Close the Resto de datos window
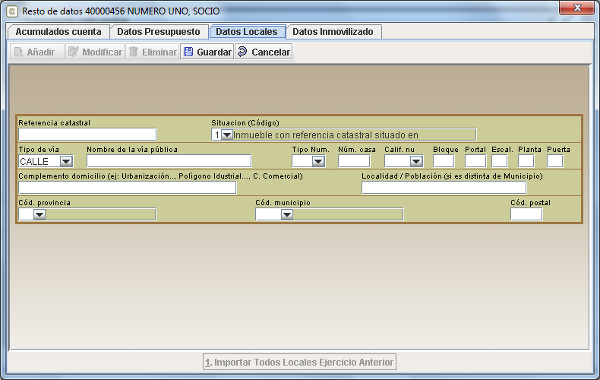 coord(577,8)
